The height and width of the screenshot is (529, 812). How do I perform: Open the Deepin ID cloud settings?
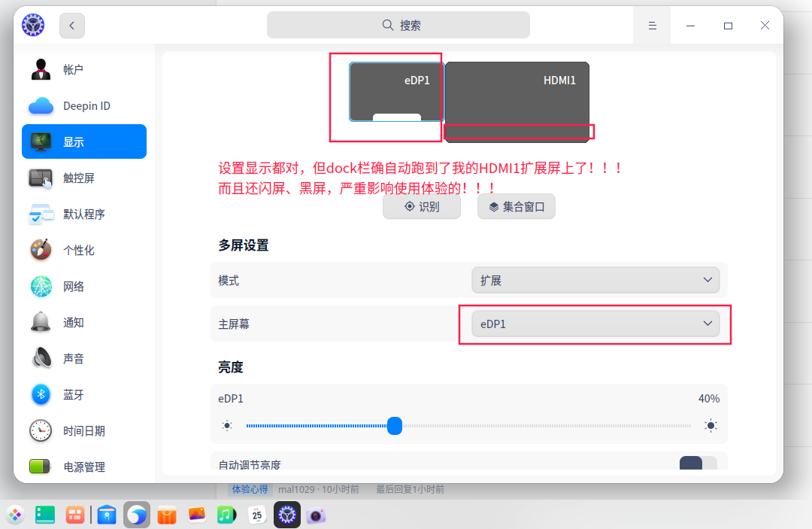(84, 105)
